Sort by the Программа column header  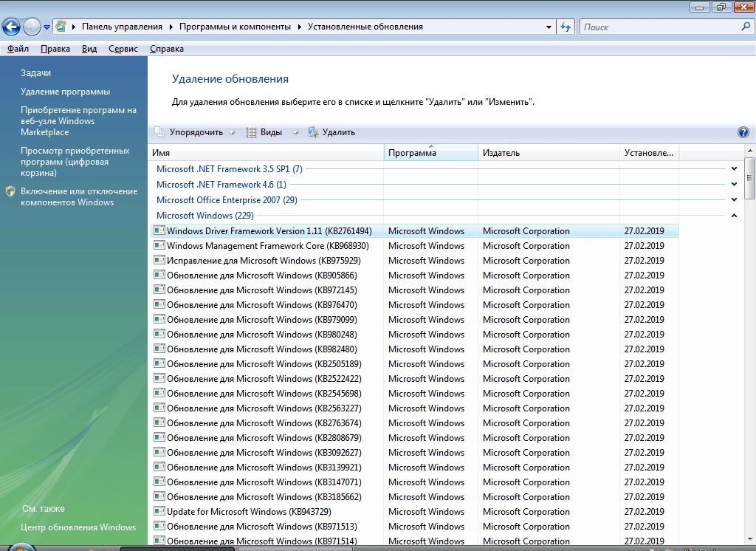pos(431,153)
